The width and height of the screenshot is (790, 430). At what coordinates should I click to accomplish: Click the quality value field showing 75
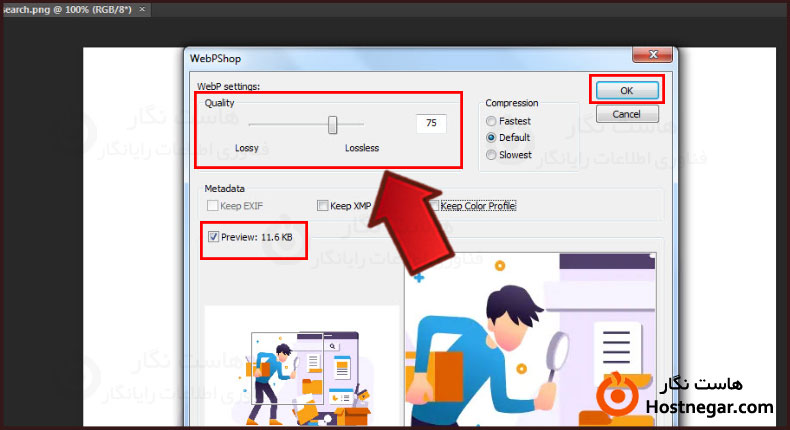(431, 124)
